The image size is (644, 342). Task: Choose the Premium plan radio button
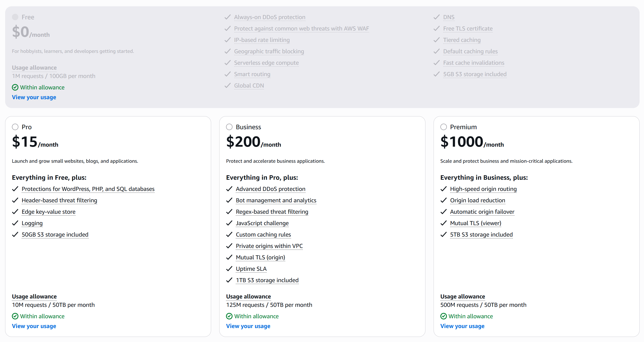point(443,127)
